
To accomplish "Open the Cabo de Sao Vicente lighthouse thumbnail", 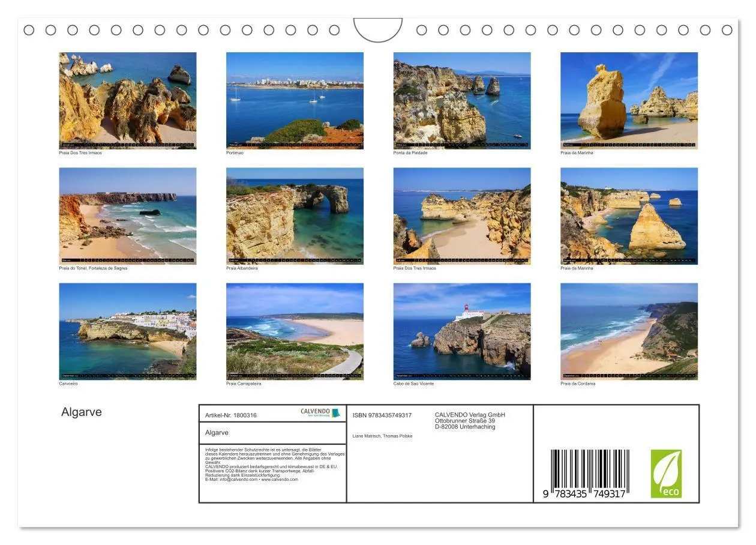I will (x=462, y=331).
